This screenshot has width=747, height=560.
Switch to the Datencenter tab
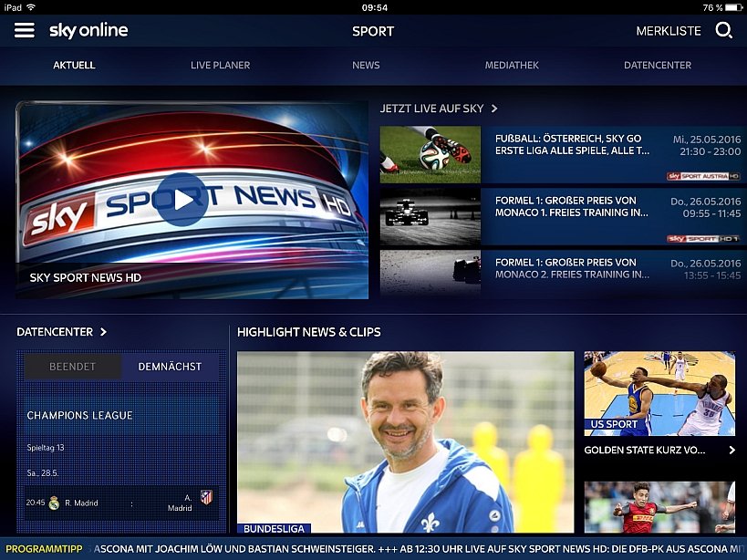658,66
